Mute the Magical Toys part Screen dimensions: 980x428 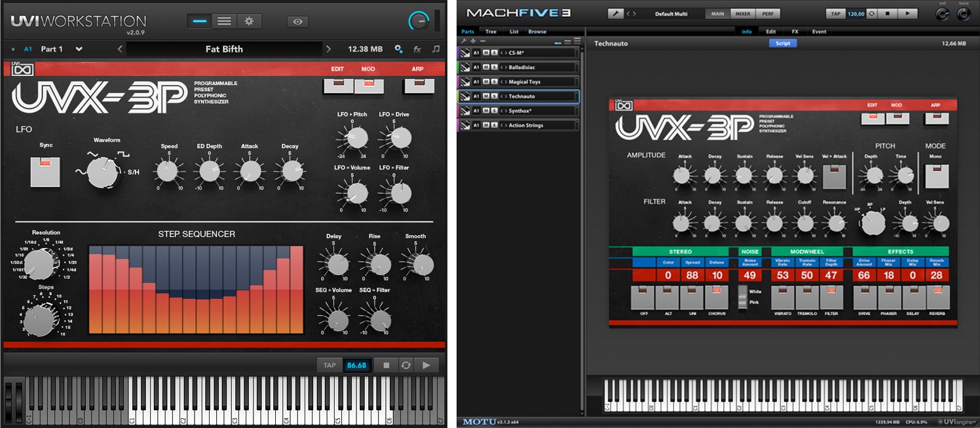tap(486, 82)
